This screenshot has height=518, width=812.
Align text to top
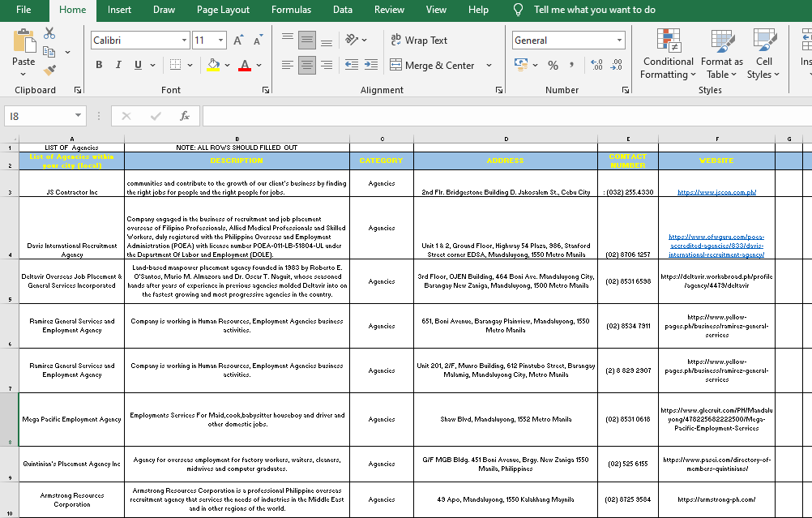click(x=288, y=40)
